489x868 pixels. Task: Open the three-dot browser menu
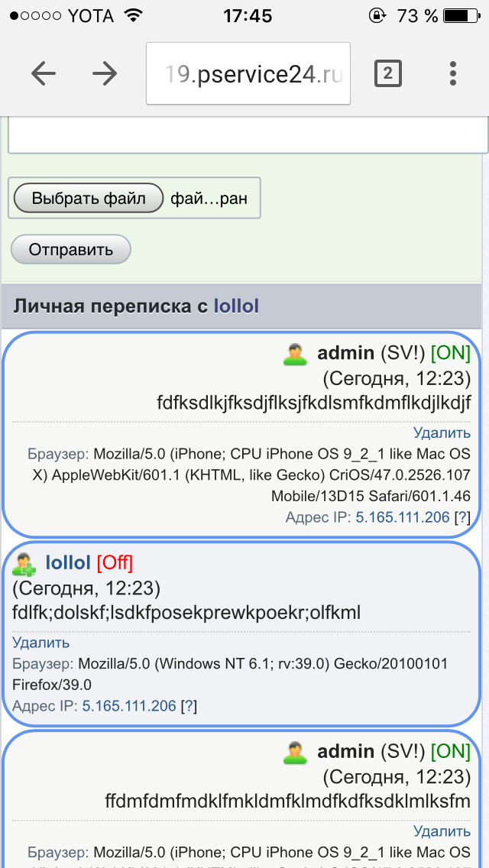[453, 73]
